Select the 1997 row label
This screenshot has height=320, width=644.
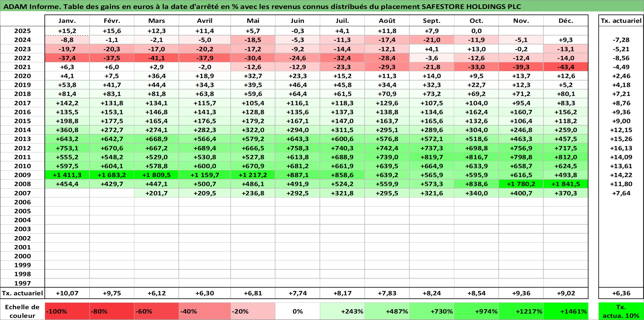point(23,283)
